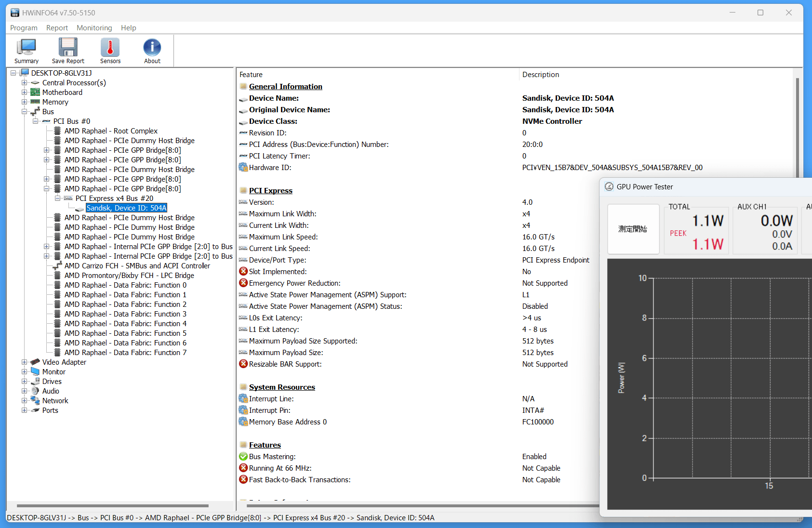Click the red X icon beside Emergency Power Reduction
This screenshot has width=812, height=528.
[243, 283]
